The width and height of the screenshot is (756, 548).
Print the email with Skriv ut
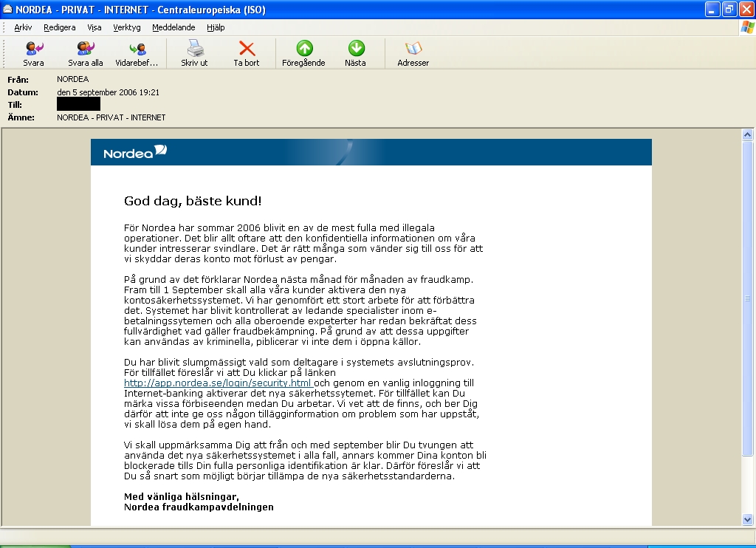pos(195,48)
